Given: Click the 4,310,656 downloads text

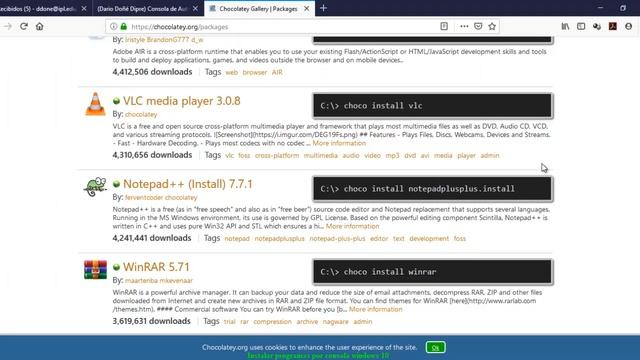Looking at the screenshot, I should point(152,155).
